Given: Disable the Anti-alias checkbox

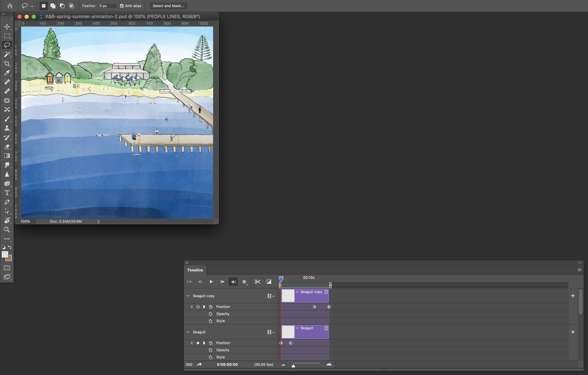Looking at the screenshot, I should [122, 6].
